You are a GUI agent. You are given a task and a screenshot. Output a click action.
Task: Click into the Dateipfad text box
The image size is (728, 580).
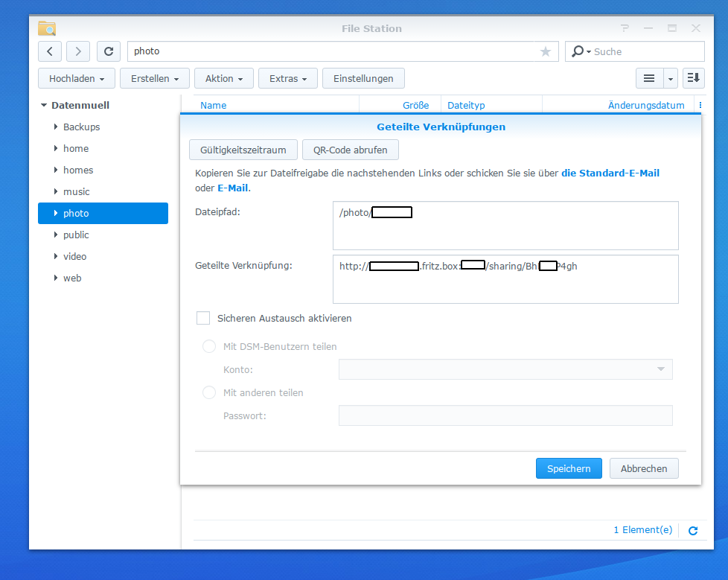pyautogui.click(x=505, y=226)
